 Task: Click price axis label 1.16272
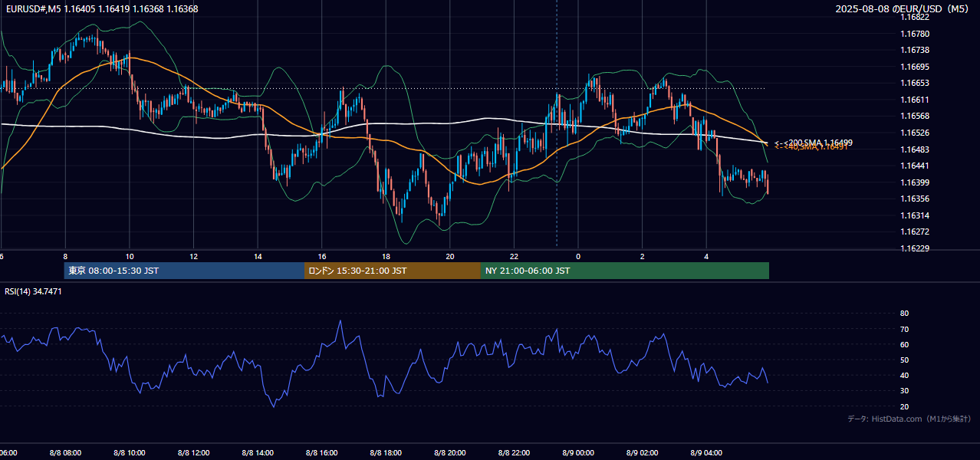click(915, 232)
